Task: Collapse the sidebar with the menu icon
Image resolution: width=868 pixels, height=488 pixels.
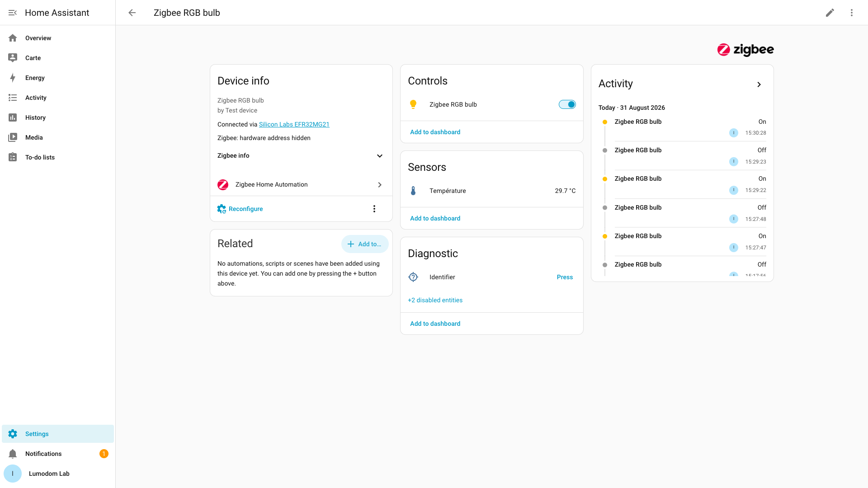Action: tap(13, 13)
